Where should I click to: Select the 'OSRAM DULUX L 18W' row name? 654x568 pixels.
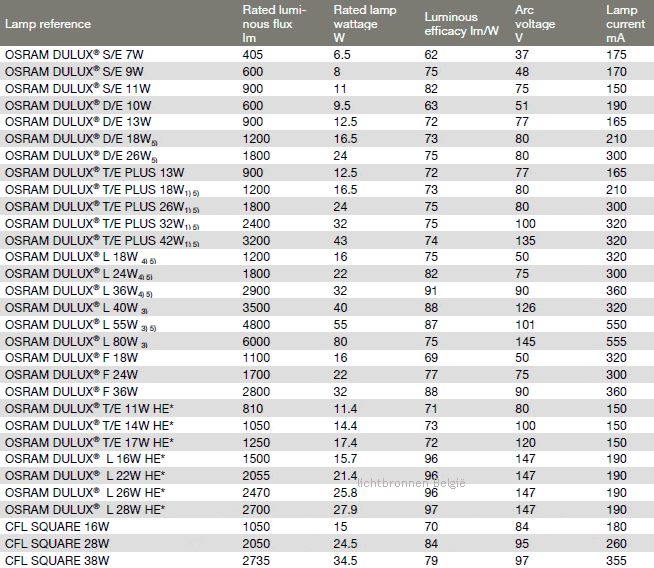80,257
